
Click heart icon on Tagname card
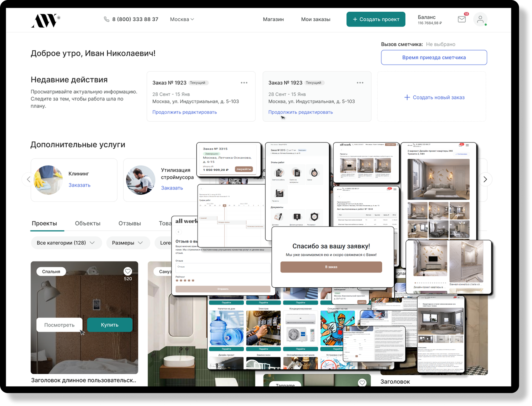tap(362, 382)
